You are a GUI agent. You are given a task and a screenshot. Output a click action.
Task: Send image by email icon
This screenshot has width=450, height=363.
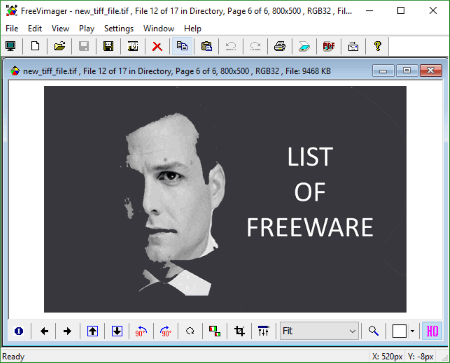[x=353, y=46]
